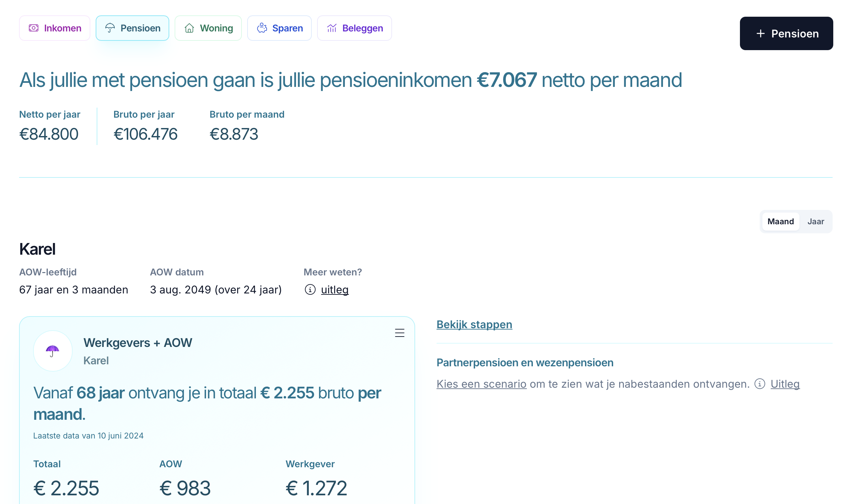Go to the Beleggen tab
Screen dimensions: 853x504
(355, 28)
